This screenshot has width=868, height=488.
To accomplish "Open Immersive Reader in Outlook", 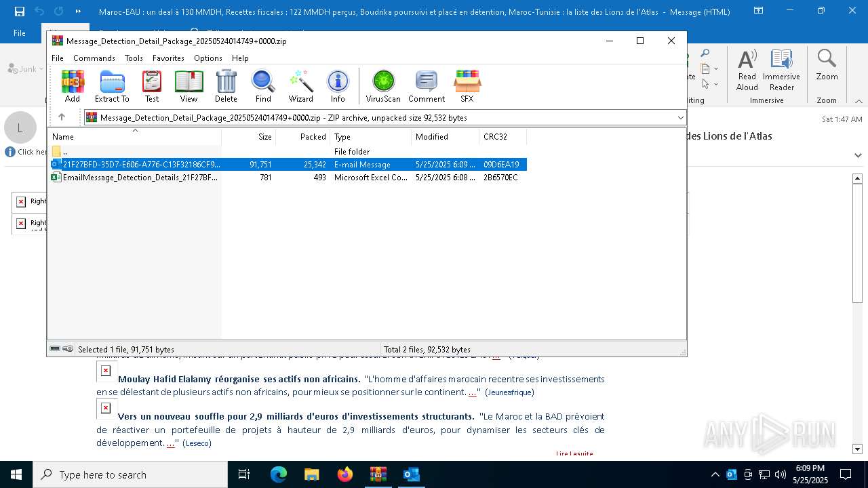I will point(781,70).
